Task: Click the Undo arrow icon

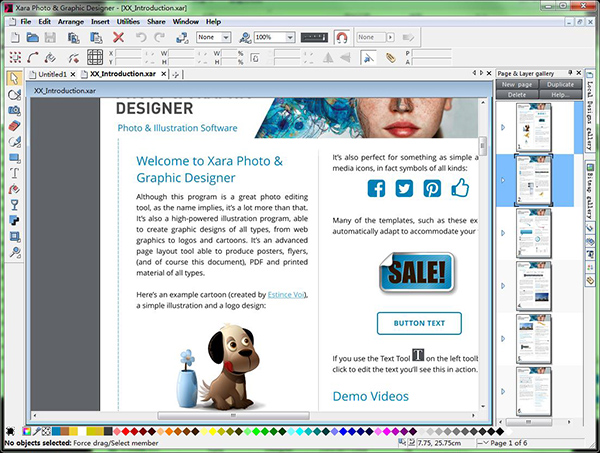Action: tap(141, 37)
